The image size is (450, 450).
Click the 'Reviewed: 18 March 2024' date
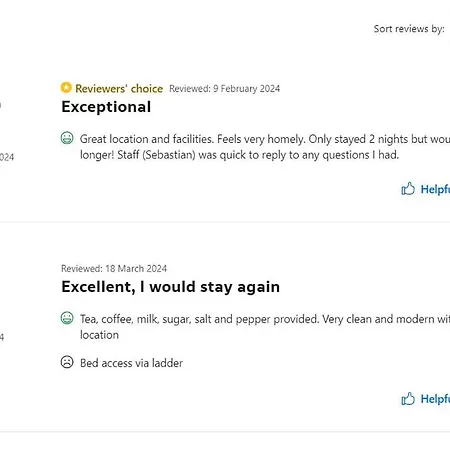[114, 269]
